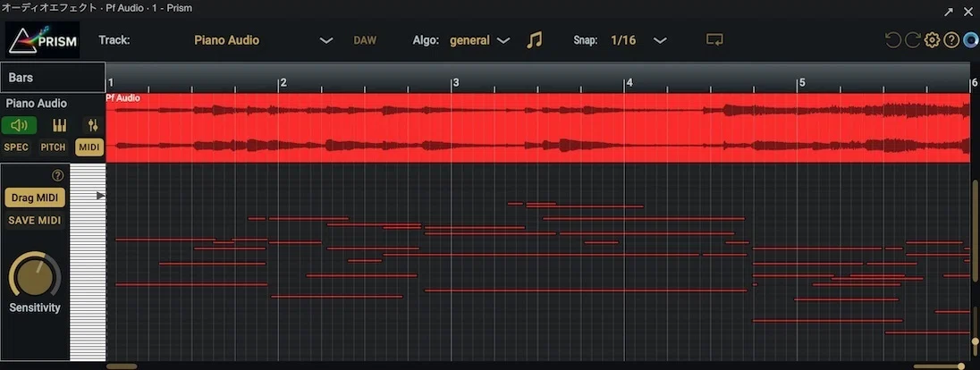Click the loop/cycle screen icon
Viewport: 980px width, 370px height.
click(x=714, y=39)
